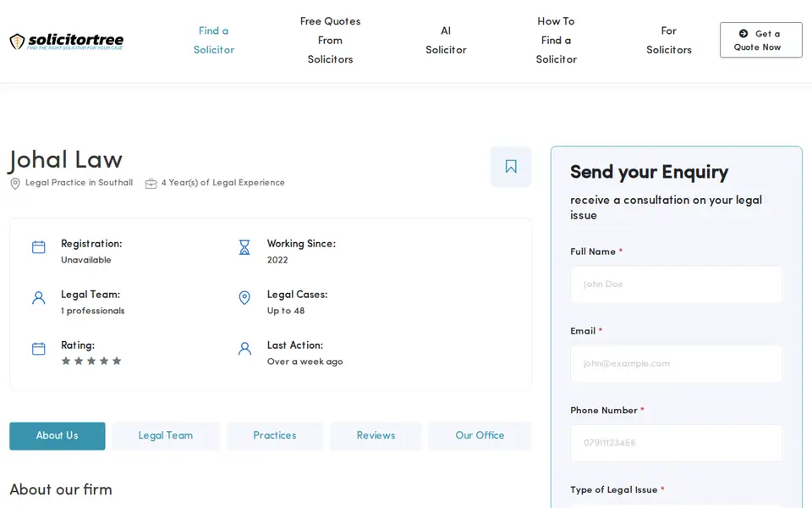This screenshot has width=812, height=508.
Task: Click the 'Type of Legal Issue' label
Action: [x=614, y=490]
